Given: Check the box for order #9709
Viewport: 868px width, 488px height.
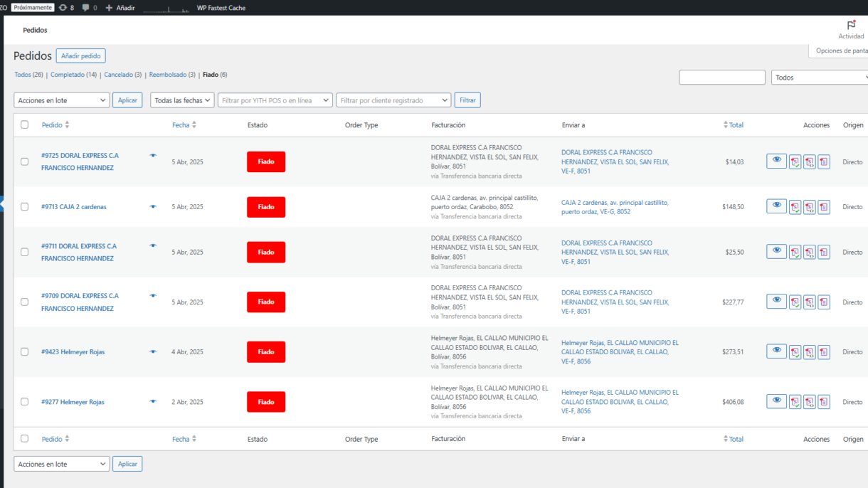Looking at the screenshot, I should [x=25, y=302].
